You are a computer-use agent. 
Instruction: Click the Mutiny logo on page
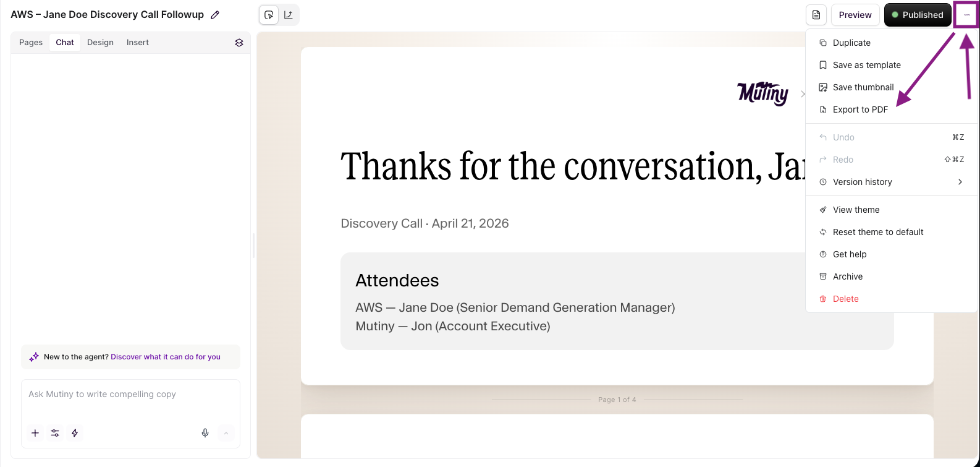coord(763,94)
